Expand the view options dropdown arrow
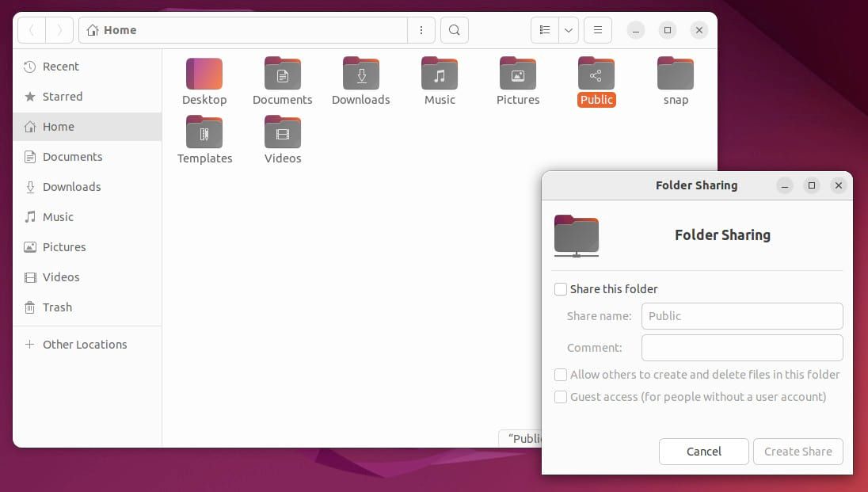The image size is (868, 492). tap(568, 30)
